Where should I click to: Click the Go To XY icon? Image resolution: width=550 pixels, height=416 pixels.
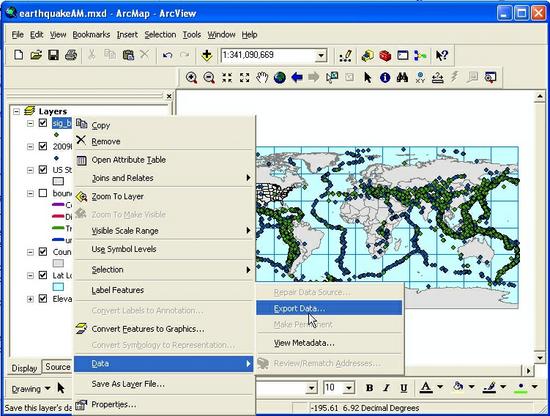tap(420, 78)
